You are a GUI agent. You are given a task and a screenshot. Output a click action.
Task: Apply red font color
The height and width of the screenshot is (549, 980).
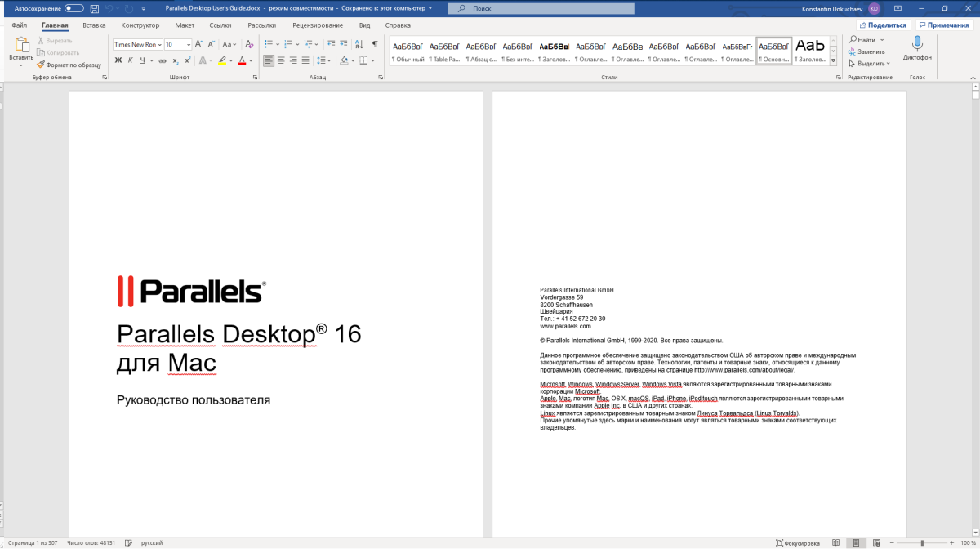[242, 60]
